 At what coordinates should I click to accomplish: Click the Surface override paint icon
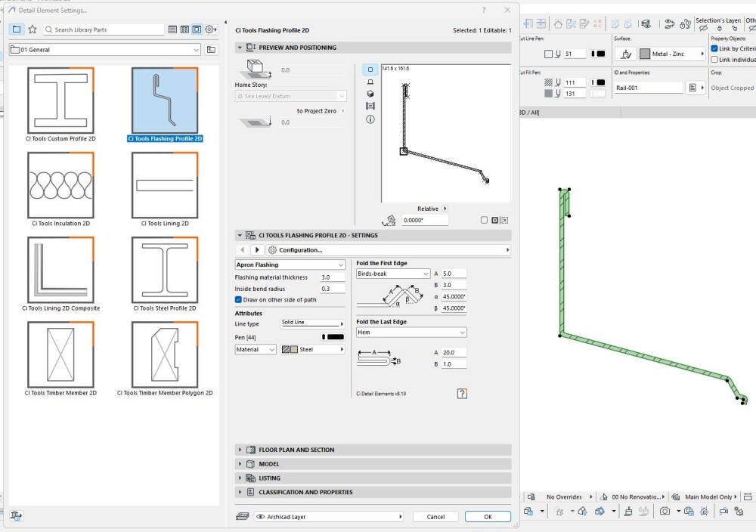click(x=625, y=54)
